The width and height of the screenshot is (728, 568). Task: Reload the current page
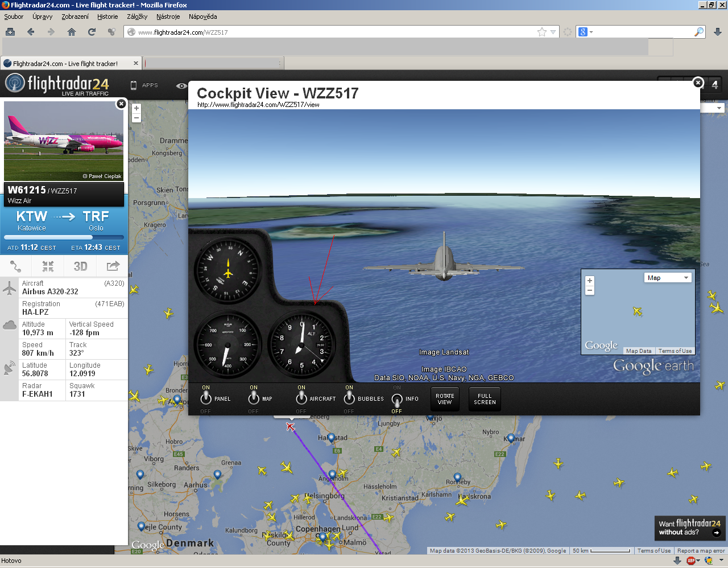[92, 32]
